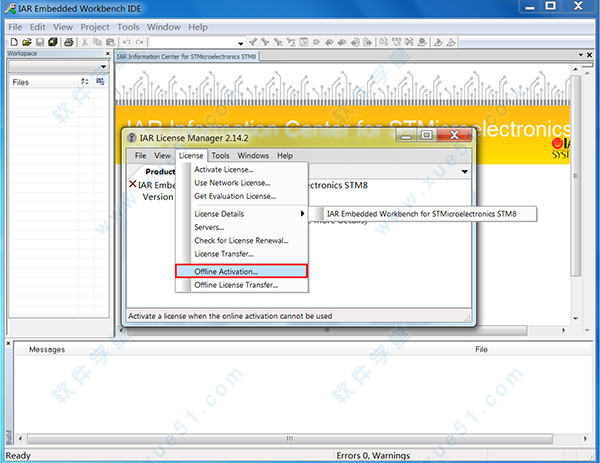Open View menu in License Manager
The width and height of the screenshot is (600, 463).
(162, 155)
